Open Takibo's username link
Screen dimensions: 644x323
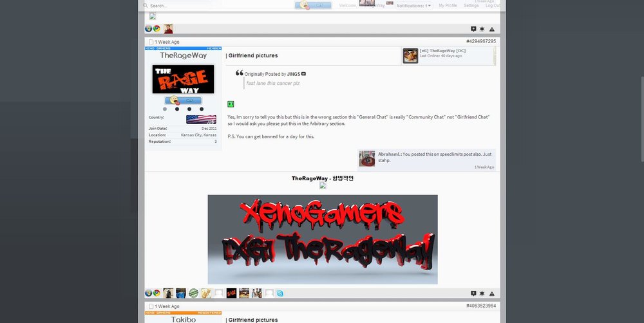pyautogui.click(x=183, y=319)
